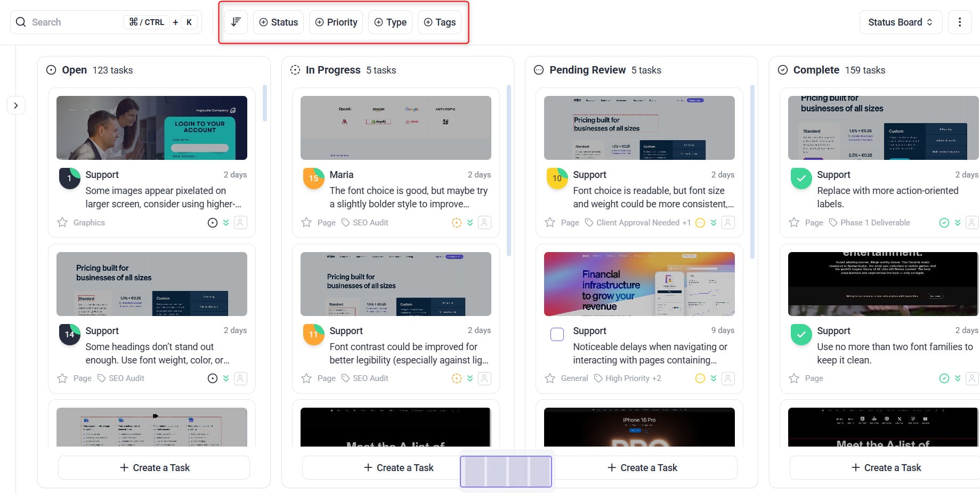Open the Priority filter dropdown
Screen dimensions: 980x494
click(336, 22)
